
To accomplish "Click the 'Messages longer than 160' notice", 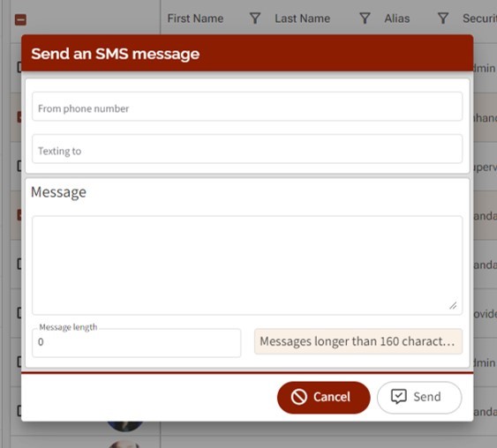I will pyautogui.click(x=358, y=341).
